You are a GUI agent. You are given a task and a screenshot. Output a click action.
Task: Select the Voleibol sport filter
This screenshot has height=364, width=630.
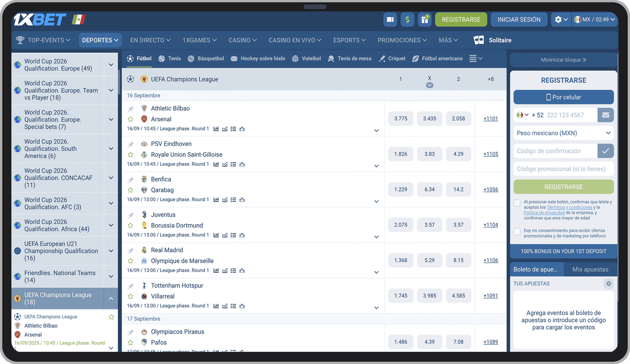click(x=306, y=58)
